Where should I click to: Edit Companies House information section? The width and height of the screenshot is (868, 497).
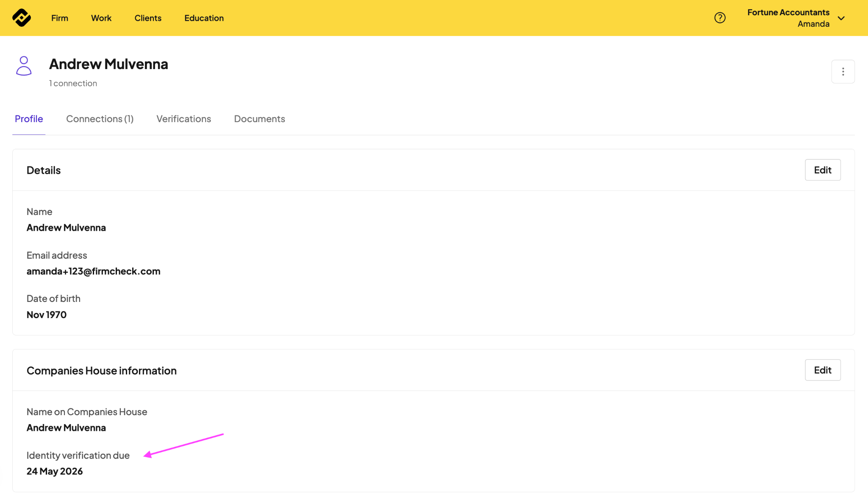click(x=822, y=370)
